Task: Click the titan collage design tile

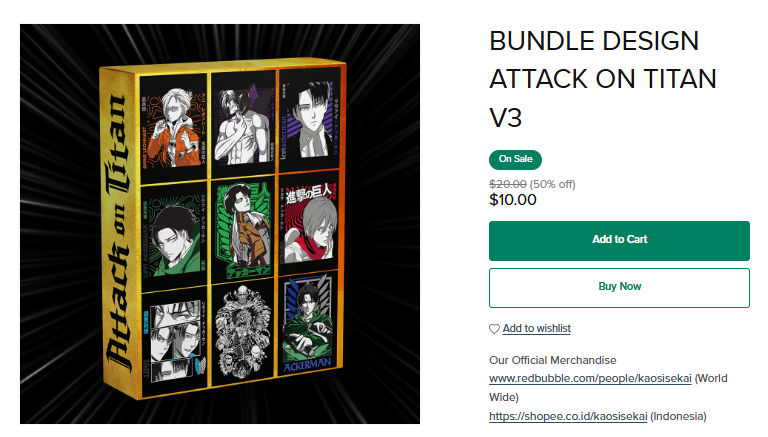Action: click(243, 333)
